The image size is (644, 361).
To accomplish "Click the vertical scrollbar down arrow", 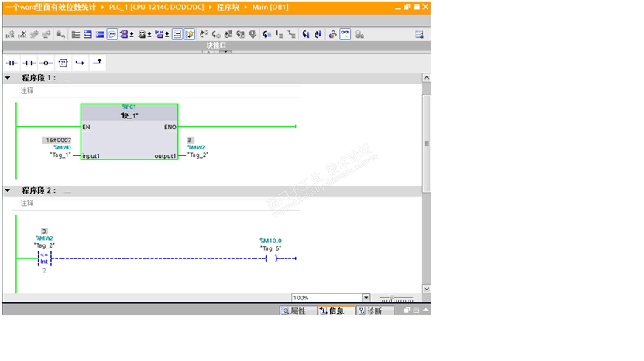I will point(426,289).
